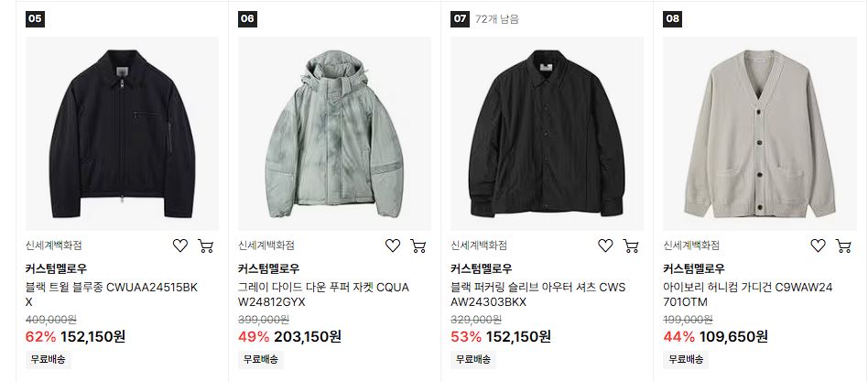The width and height of the screenshot is (868, 382).
Task: View the black outer shirt photo
Action: 547,134
